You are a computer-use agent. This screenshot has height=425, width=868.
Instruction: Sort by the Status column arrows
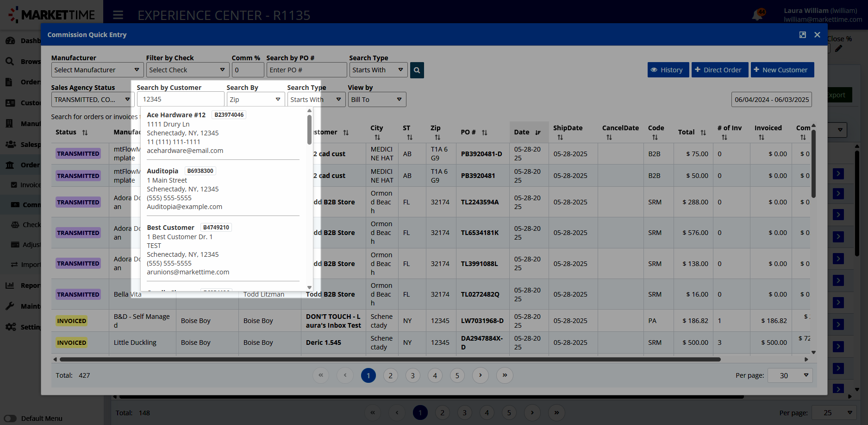[x=85, y=133]
